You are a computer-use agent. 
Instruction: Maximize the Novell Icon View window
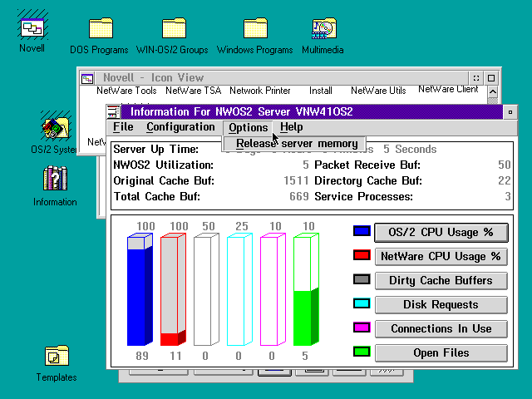pyautogui.click(x=491, y=78)
